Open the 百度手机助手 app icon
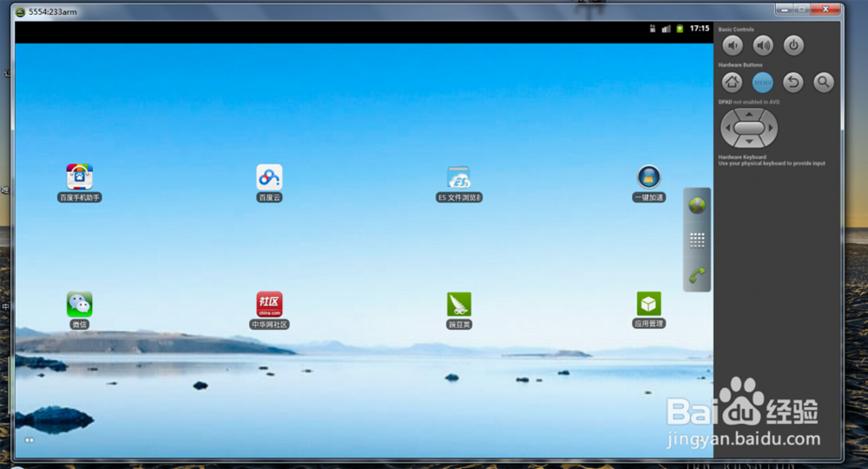868x469 pixels. click(x=79, y=177)
